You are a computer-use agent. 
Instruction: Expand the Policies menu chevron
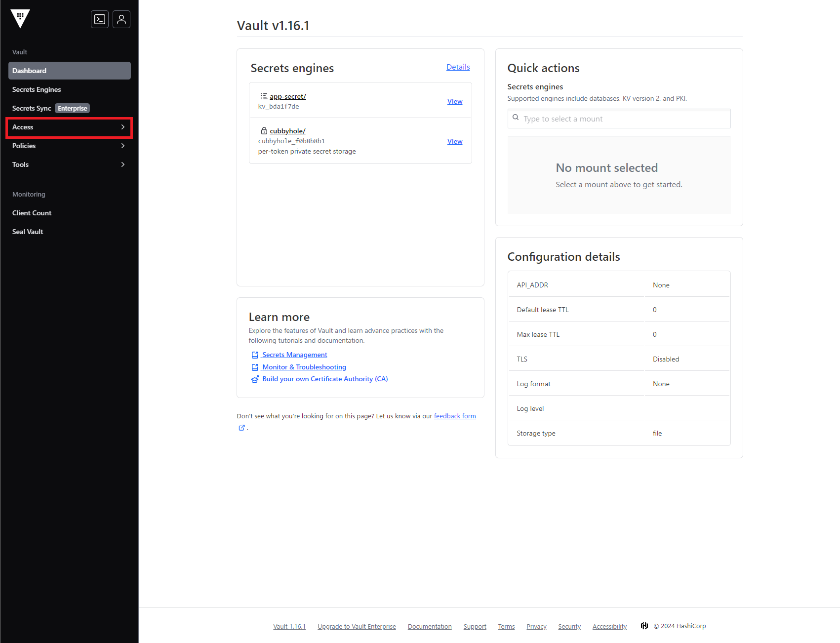tap(123, 146)
